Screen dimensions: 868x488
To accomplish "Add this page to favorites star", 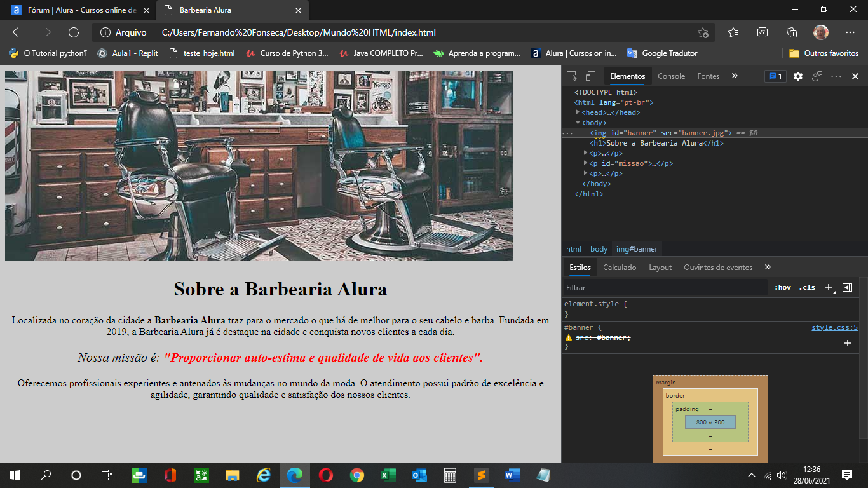I will (x=703, y=32).
